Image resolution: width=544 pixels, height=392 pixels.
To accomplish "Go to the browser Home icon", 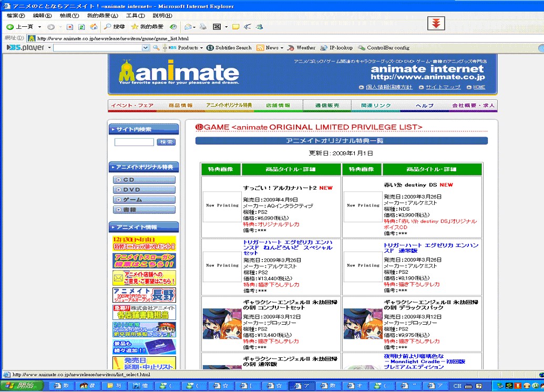I will 94,27.
